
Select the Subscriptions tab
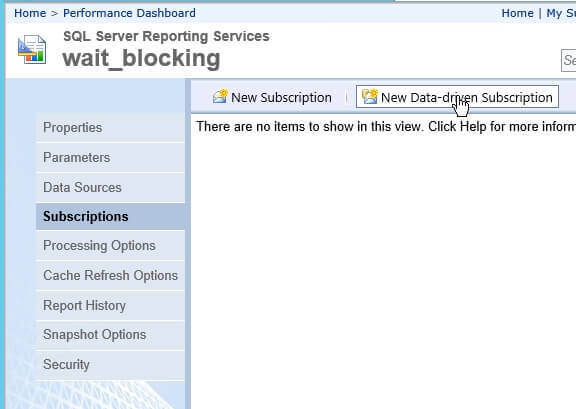[x=110, y=216]
